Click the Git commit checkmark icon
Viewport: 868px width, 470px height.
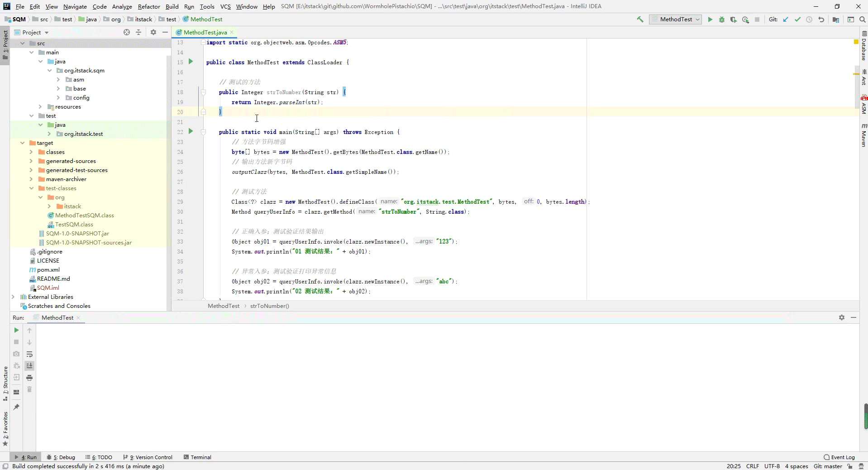click(797, 19)
